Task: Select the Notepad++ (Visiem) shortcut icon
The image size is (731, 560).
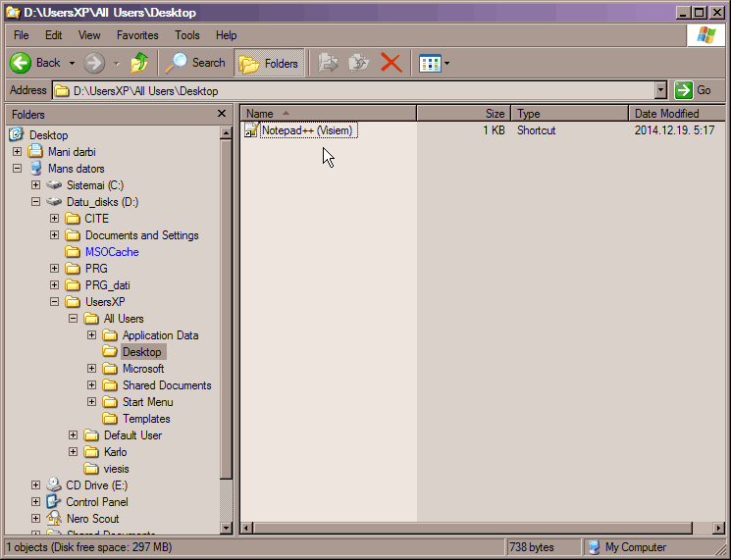Action: click(251, 130)
